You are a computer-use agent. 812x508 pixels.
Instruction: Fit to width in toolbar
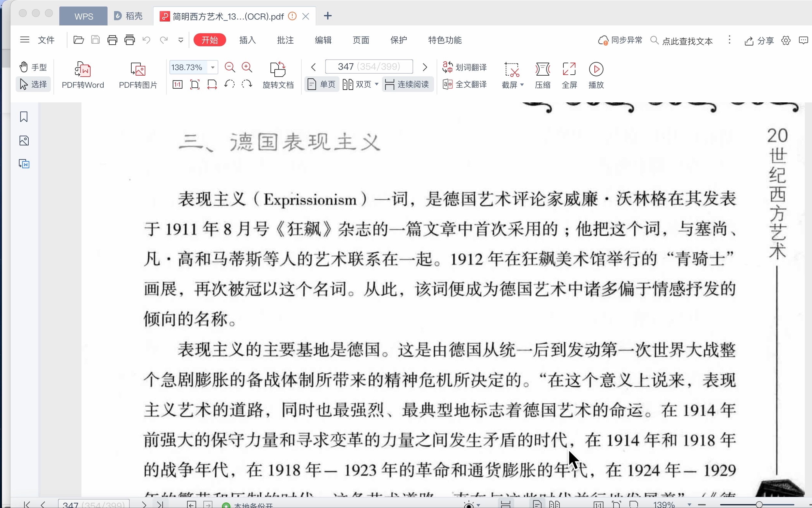(x=212, y=84)
